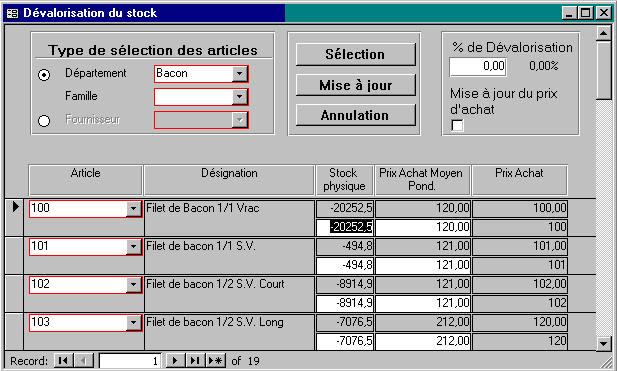Go to first record navigation button
The width and height of the screenshot is (617, 371).
pos(63,360)
